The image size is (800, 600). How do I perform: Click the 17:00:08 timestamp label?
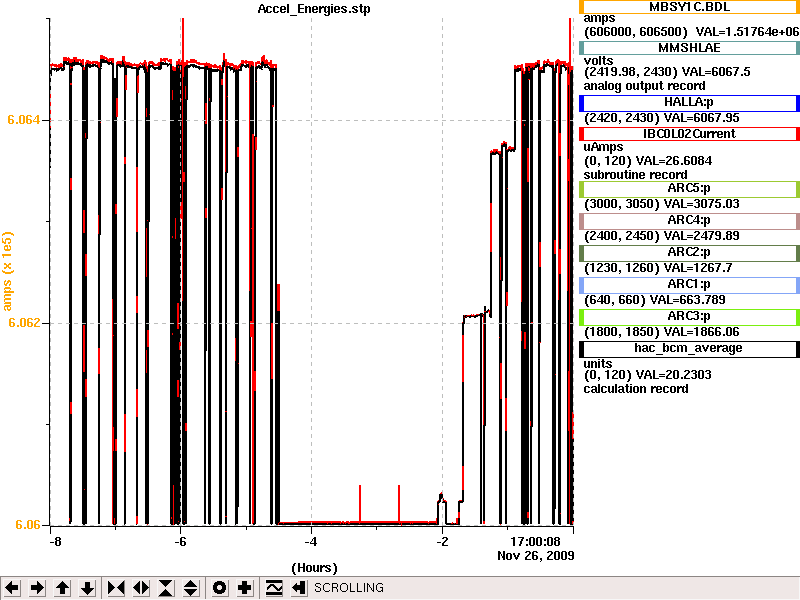pos(535,541)
